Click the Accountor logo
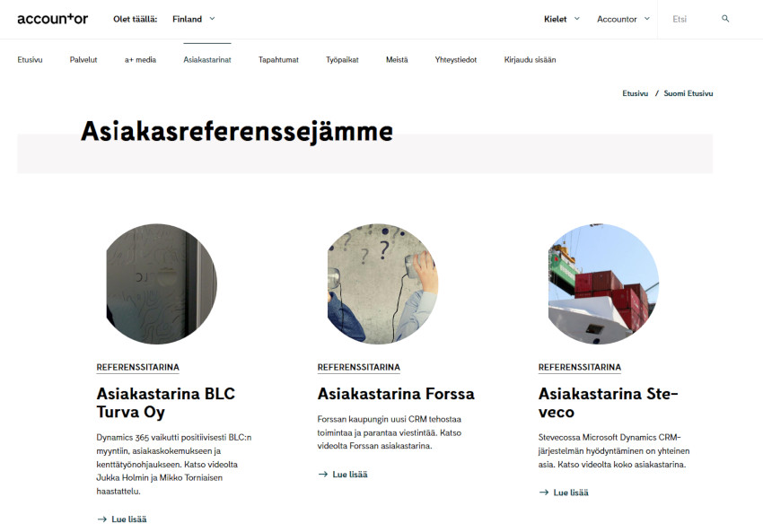 [x=53, y=19]
